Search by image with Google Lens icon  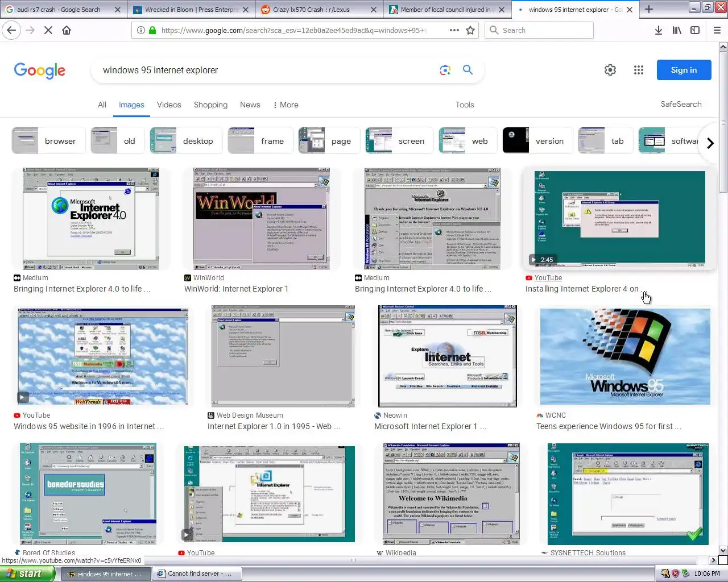pyautogui.click(x=445, y=70)
